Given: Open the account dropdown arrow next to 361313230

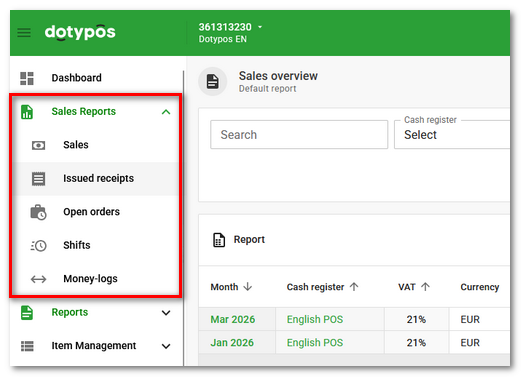Looking at the screenshot, I should tap(260, 27).
